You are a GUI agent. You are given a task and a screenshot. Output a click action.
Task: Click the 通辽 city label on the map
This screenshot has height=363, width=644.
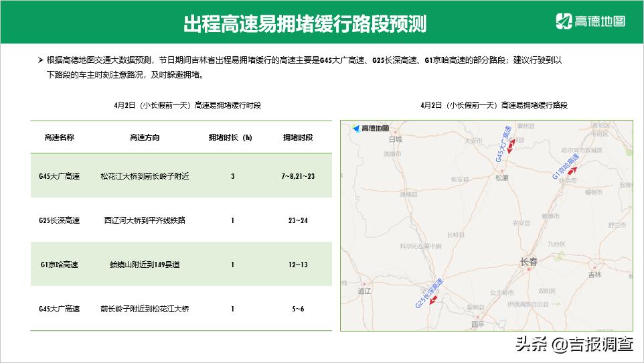364,291
